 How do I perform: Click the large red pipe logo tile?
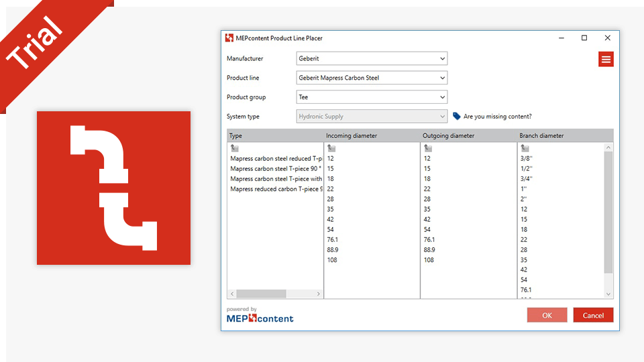coord(114,188)
